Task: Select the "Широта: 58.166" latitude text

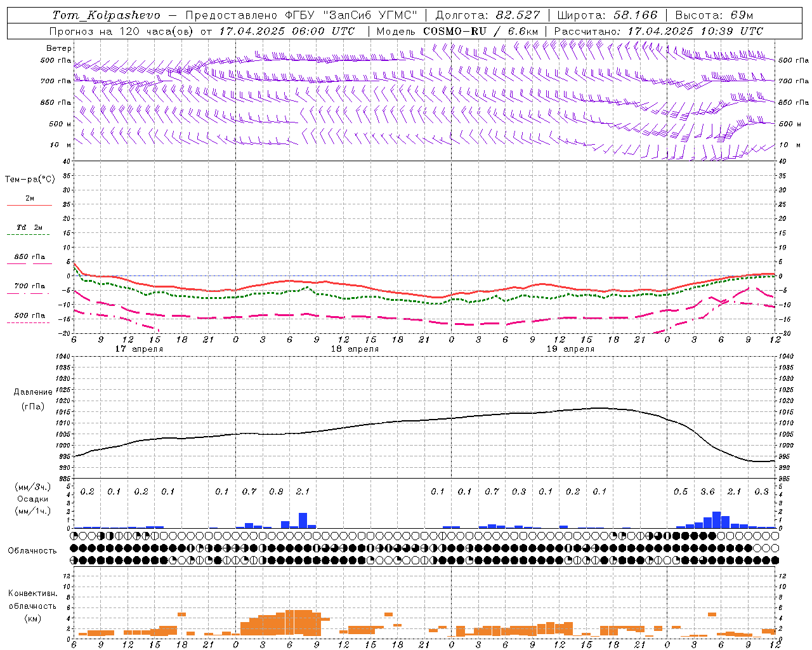Action: pyautogui.click(x=607, y=15)
